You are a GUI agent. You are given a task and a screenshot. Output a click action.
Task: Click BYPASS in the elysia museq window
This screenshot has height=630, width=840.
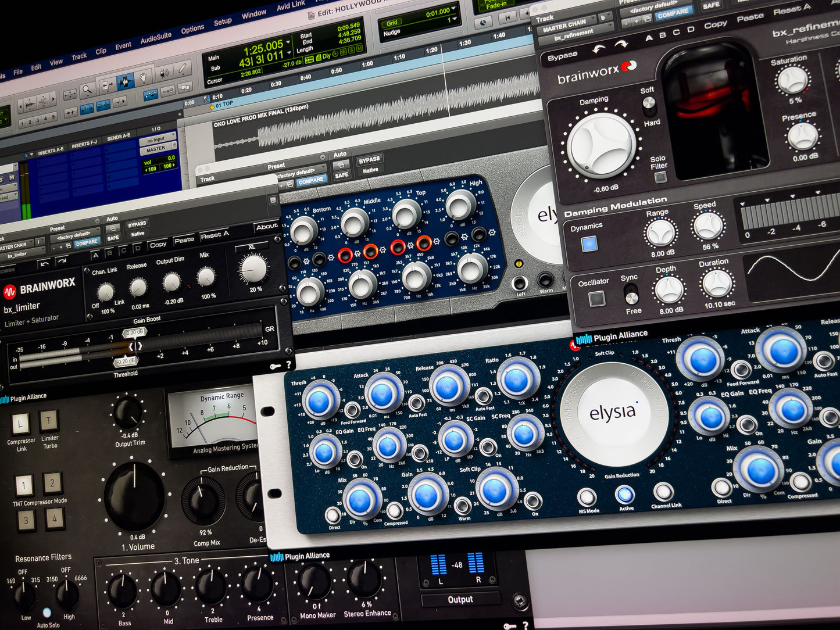point(369,160)
